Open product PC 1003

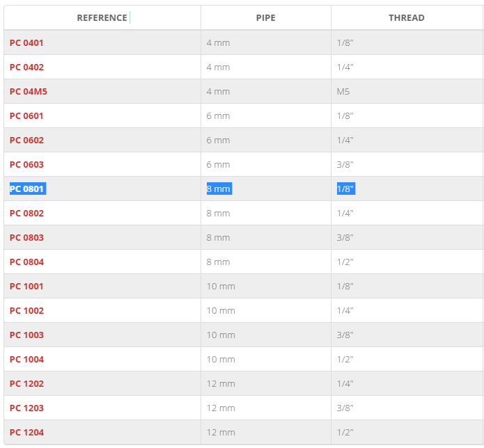click(27, 335)
